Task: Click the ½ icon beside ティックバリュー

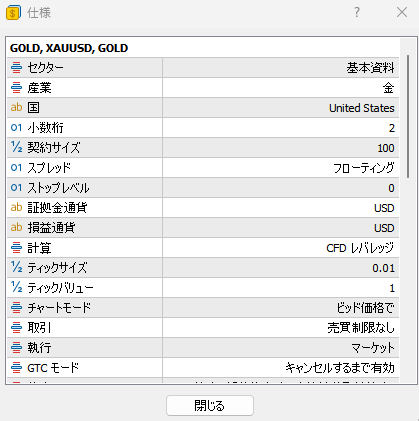Action: tap(16, 287)
